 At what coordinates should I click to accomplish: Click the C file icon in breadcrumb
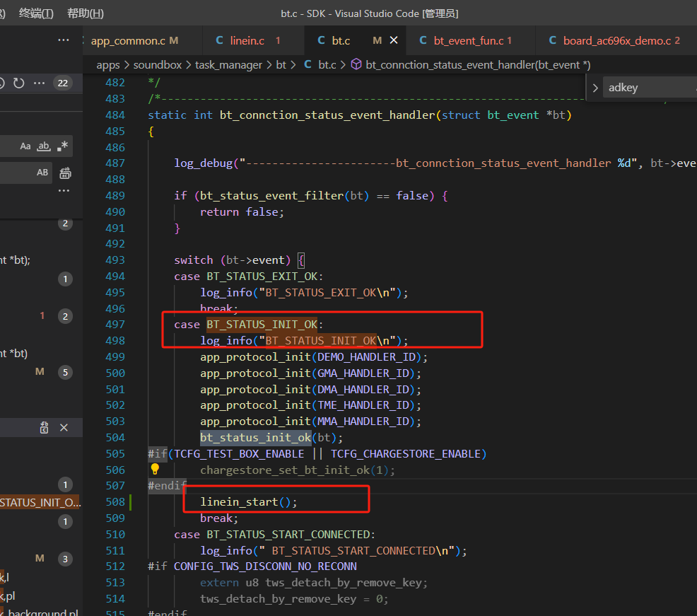(307, 64)
